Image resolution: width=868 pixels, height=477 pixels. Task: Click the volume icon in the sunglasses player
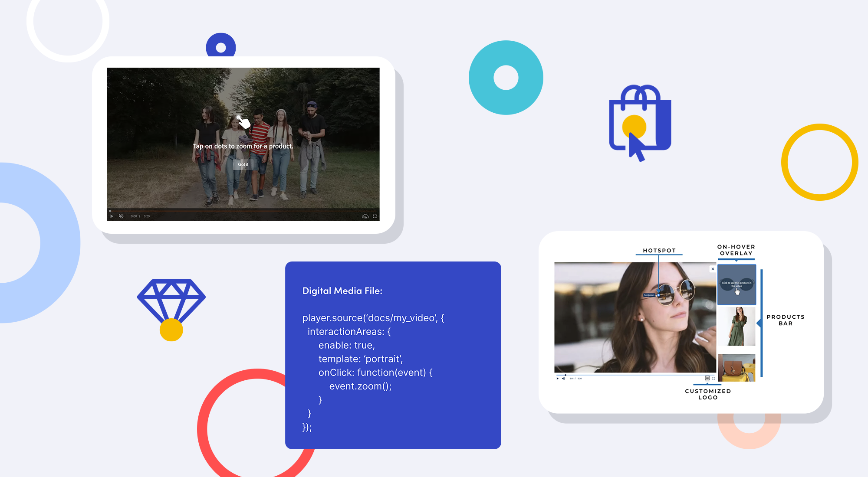click(x=563, y=379)
